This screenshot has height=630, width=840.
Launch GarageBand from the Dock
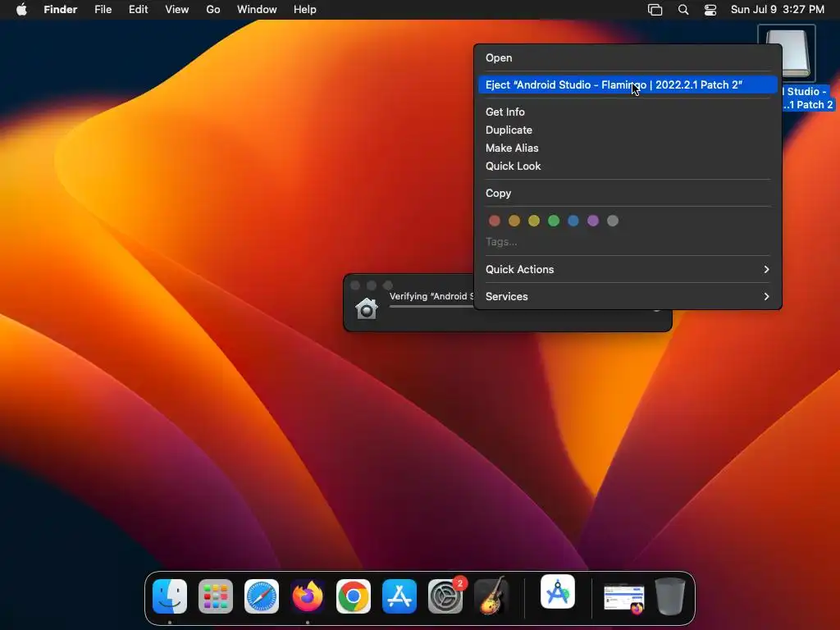(x=491, y=596)
